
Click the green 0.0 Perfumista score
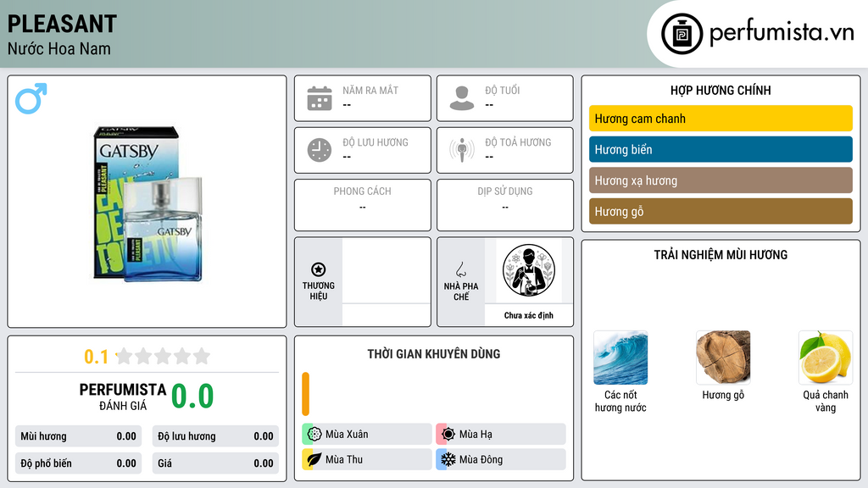point(192,396)
